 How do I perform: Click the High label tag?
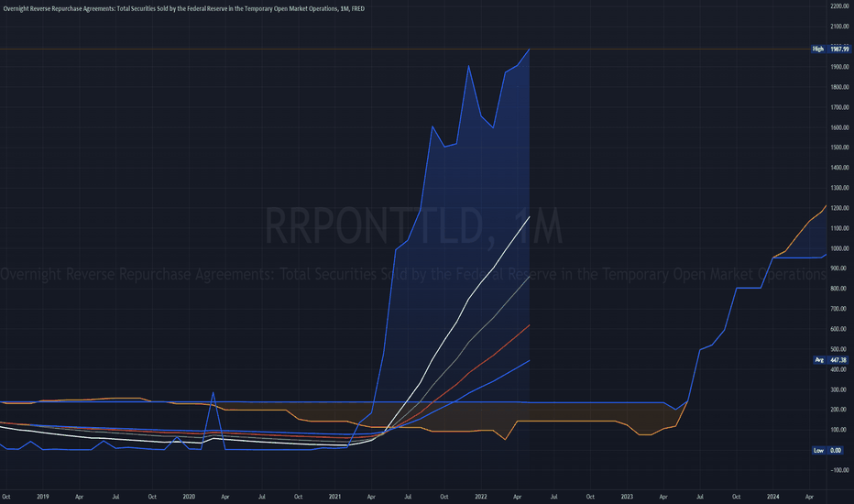click(x=818, y=49)
